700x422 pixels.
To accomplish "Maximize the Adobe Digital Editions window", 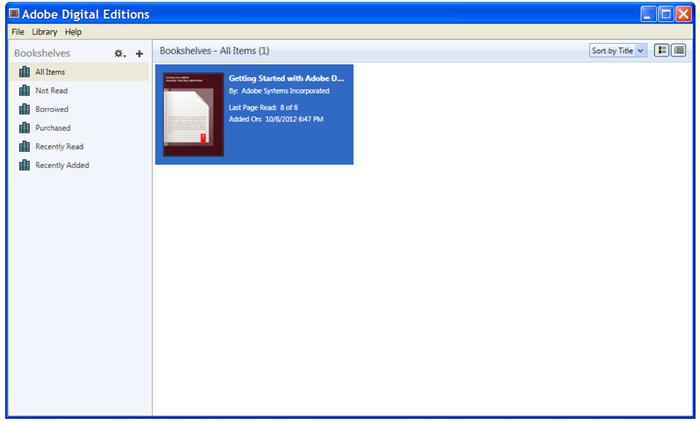I will pos(666,14).
